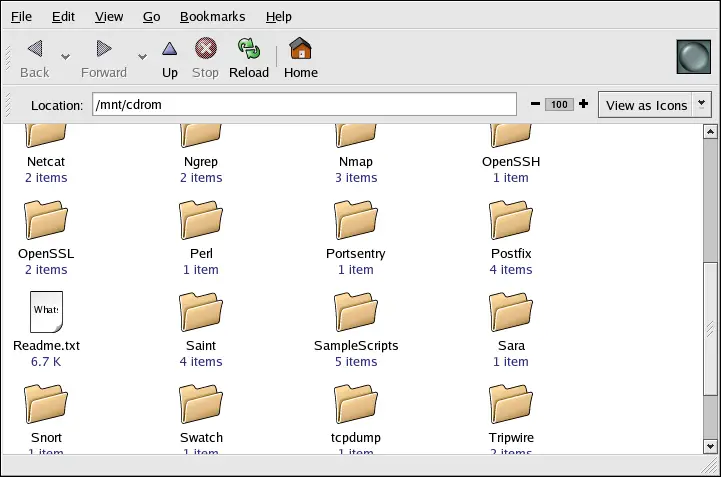The height and width of the screenshot is (477, 721).
Task: Zoom out with the minus button
Action: tap(535, 105)
